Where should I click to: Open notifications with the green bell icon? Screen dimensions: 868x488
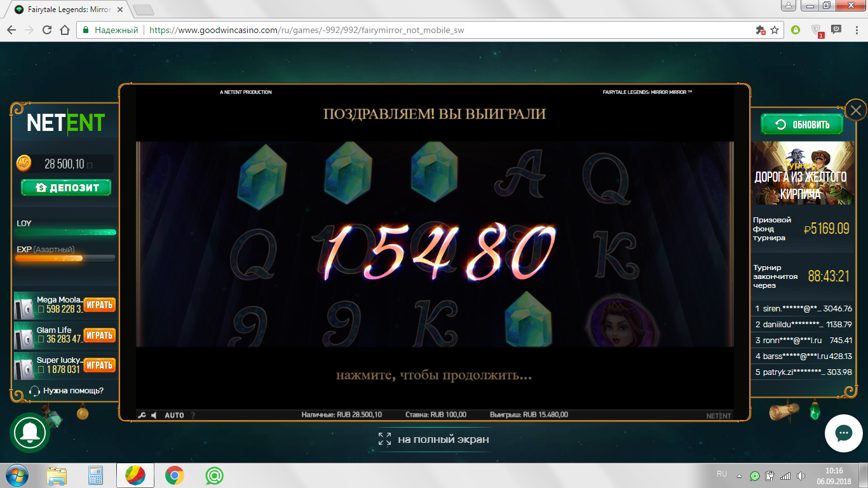[30, 432]
